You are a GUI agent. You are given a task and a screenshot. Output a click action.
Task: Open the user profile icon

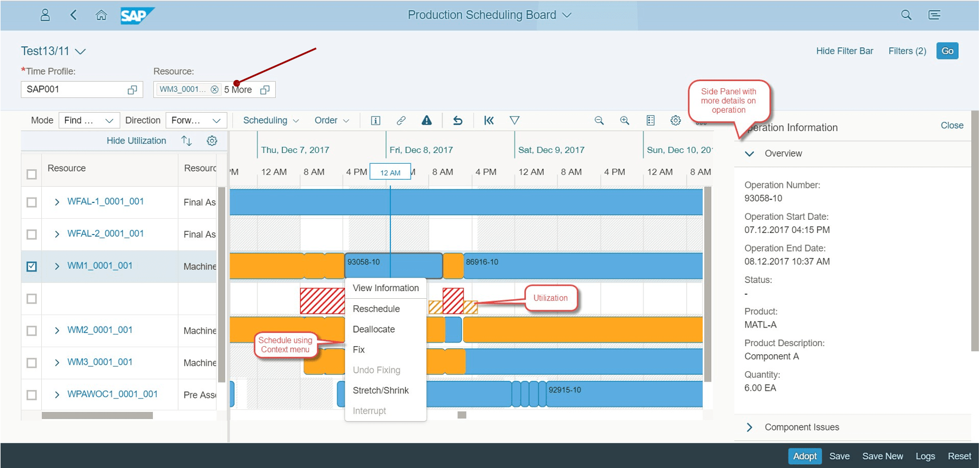[x=45, y=15]
